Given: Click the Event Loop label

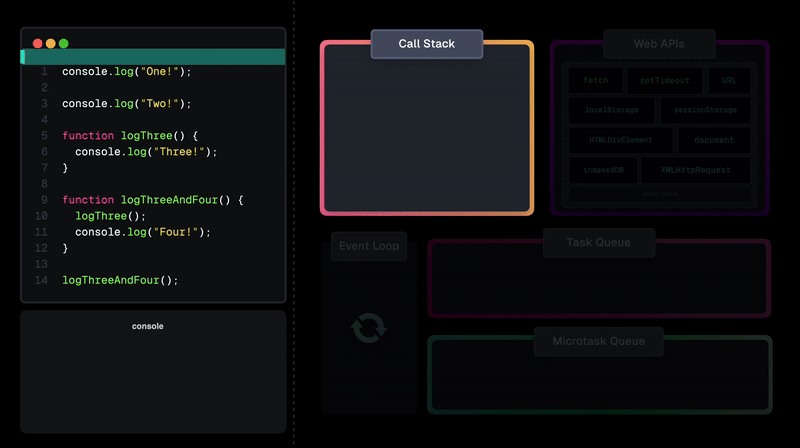Looking at the screenshot, I should 369,246.
